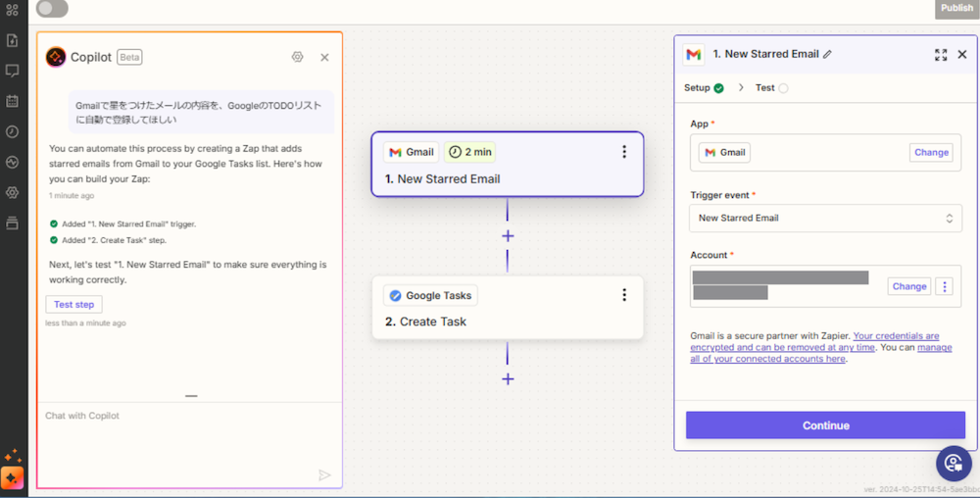The image size is (980, 498).
Task: Switch to the Test tab
Action: pyautogui.click(x=771, y=87)
